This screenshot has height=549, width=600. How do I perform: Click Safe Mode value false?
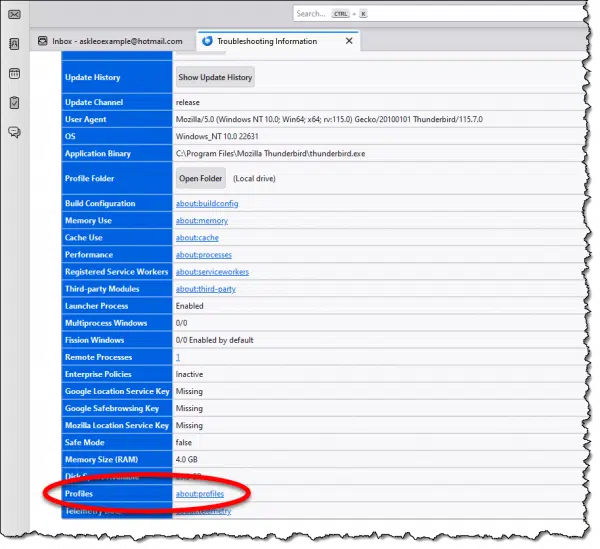tap(184, 443)
